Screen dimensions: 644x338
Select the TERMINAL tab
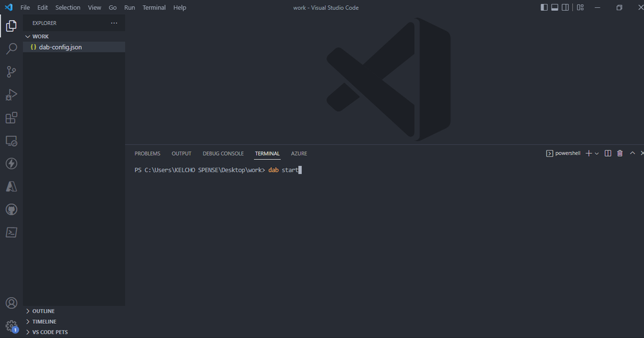[268, 154]
